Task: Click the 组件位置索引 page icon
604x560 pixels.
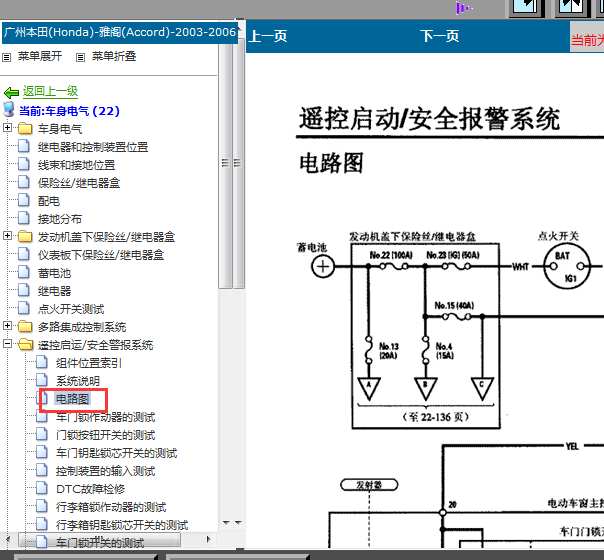Action: point(42,362)
